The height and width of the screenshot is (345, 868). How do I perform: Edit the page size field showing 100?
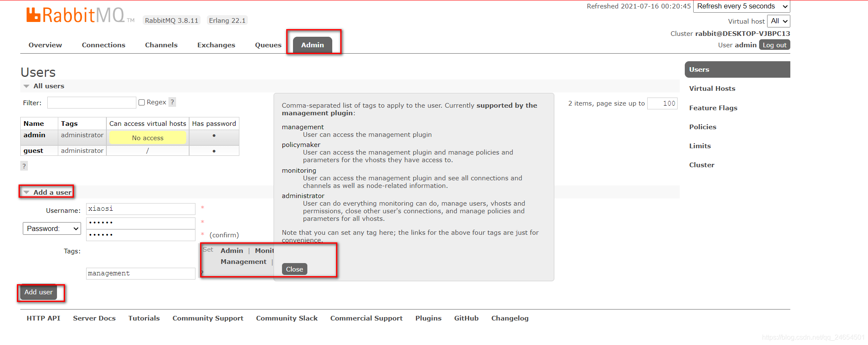pyautogui.click(x=662, y=103)
